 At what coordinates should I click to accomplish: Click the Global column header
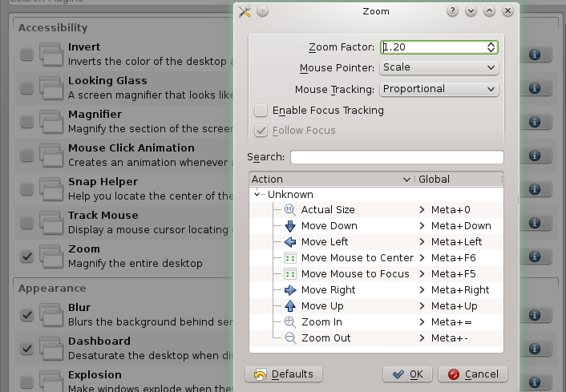tap(459, 180)
